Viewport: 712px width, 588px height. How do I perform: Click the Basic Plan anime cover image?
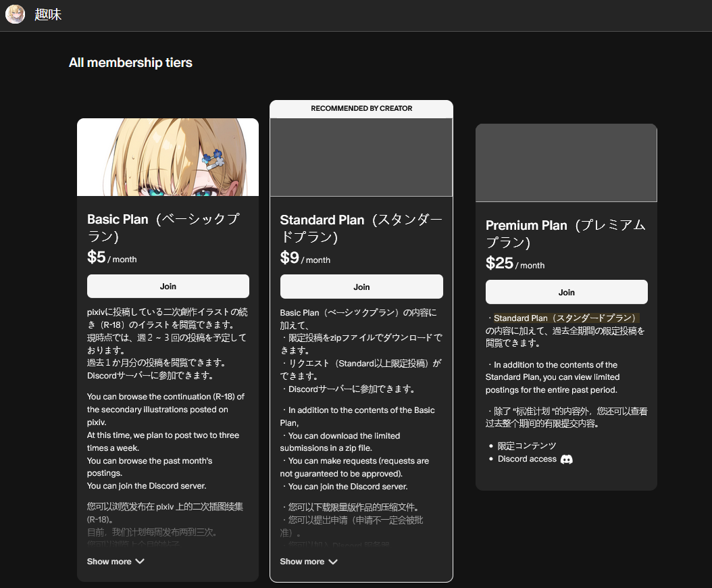pos(168,157)
